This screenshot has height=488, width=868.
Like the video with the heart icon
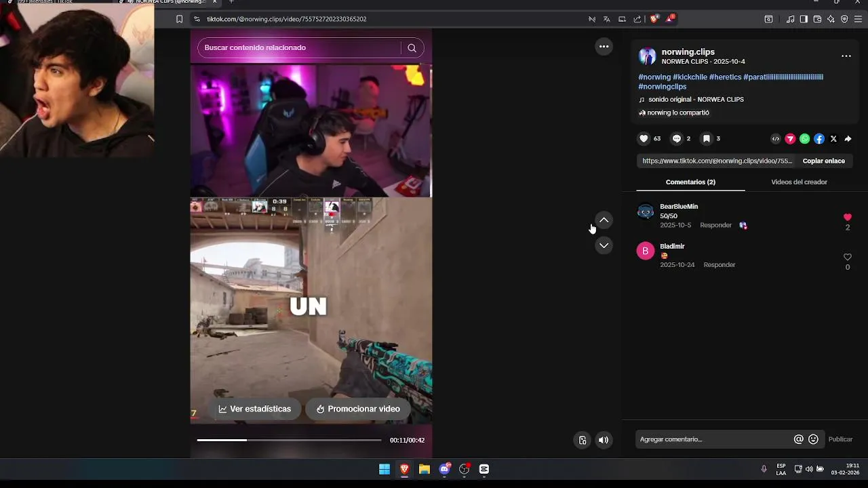tap(644, 139)
